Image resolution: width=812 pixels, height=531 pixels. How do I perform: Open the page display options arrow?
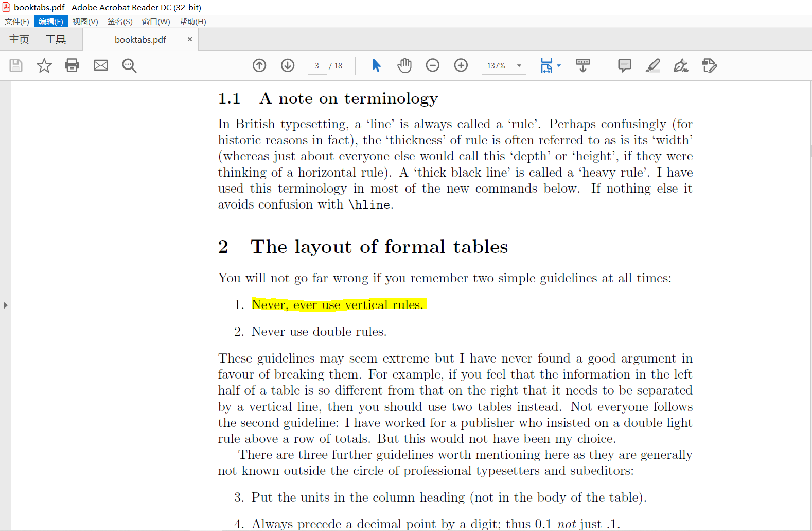559,65
